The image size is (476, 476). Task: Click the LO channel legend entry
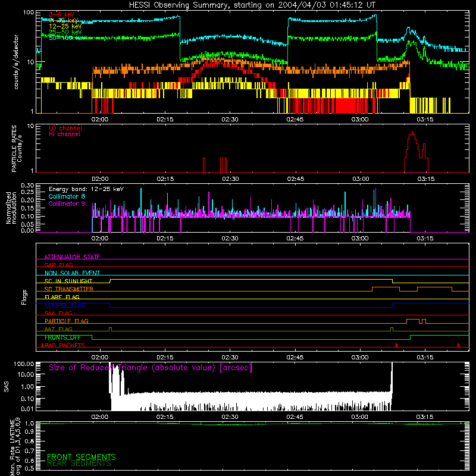pos(65,128)
